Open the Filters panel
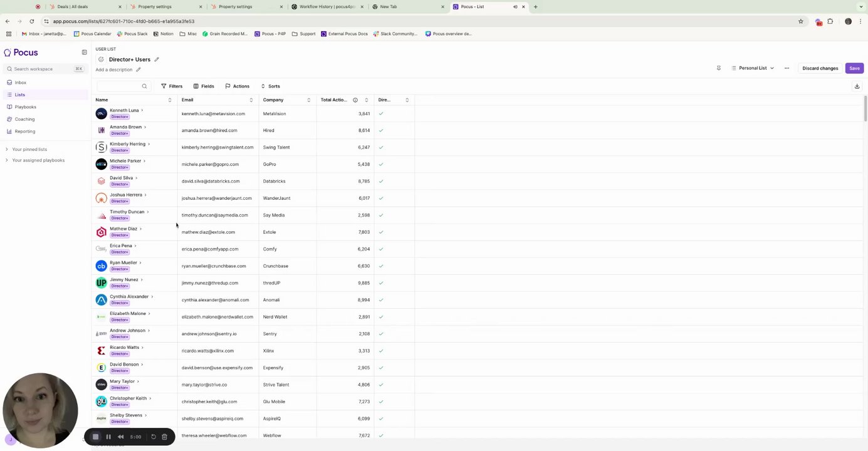Screen dimensions: 868x451 (x=172, y=86)
